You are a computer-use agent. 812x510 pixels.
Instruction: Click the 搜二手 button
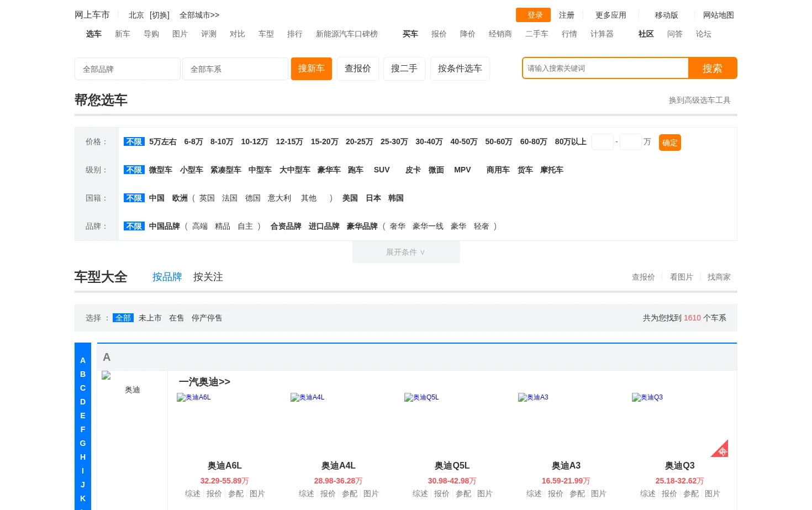pyautogui.click(x=404, y=69)
